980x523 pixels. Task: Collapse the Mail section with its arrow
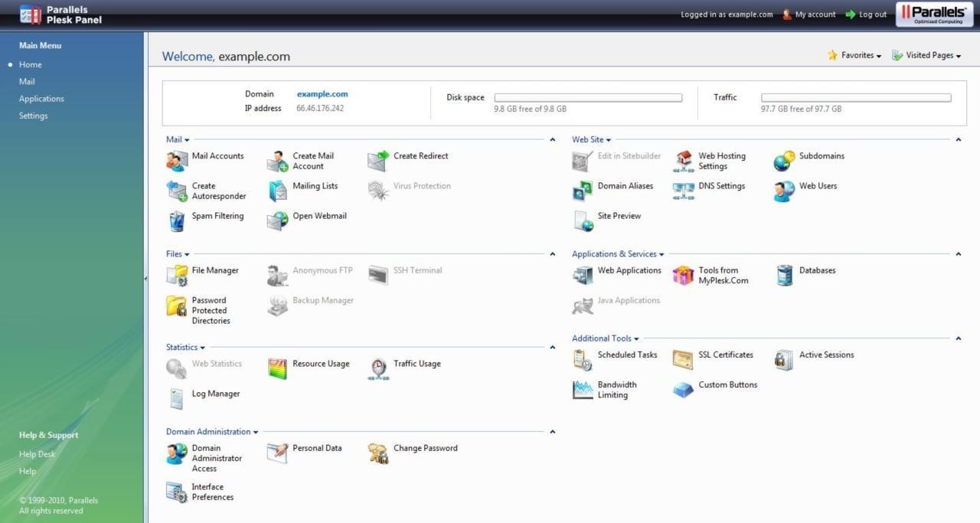click(x=552, y=139)
